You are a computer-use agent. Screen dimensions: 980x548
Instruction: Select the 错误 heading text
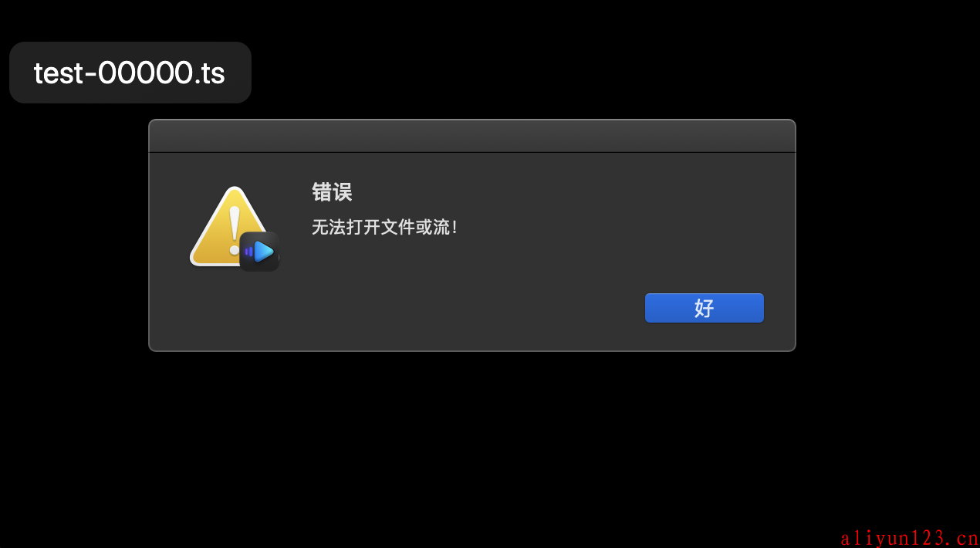(332, 192)
